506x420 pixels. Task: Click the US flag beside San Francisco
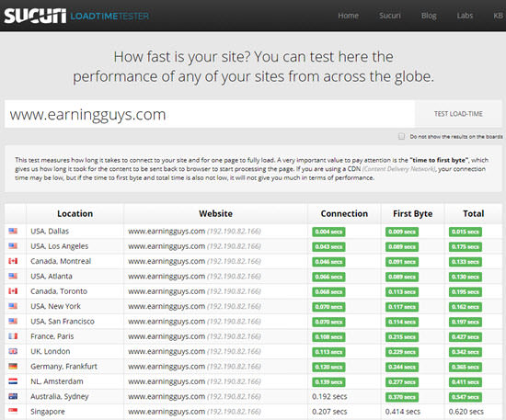click(x=13, y=321)
